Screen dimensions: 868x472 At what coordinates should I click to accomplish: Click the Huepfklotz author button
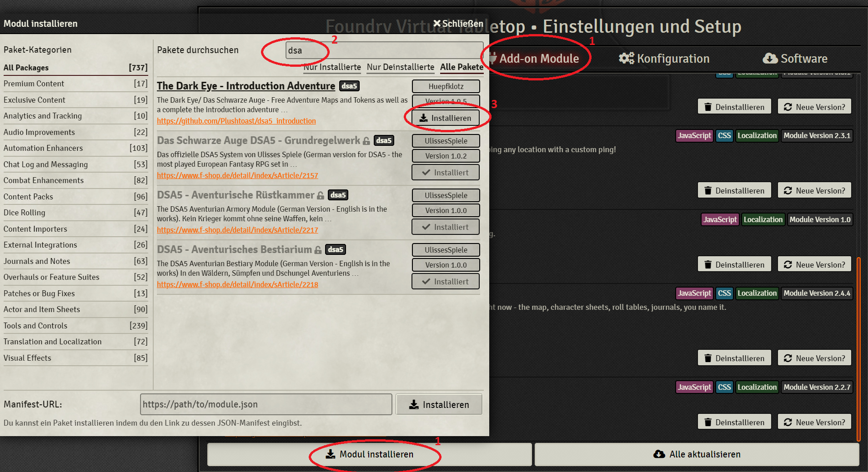(x=446, y=86)
